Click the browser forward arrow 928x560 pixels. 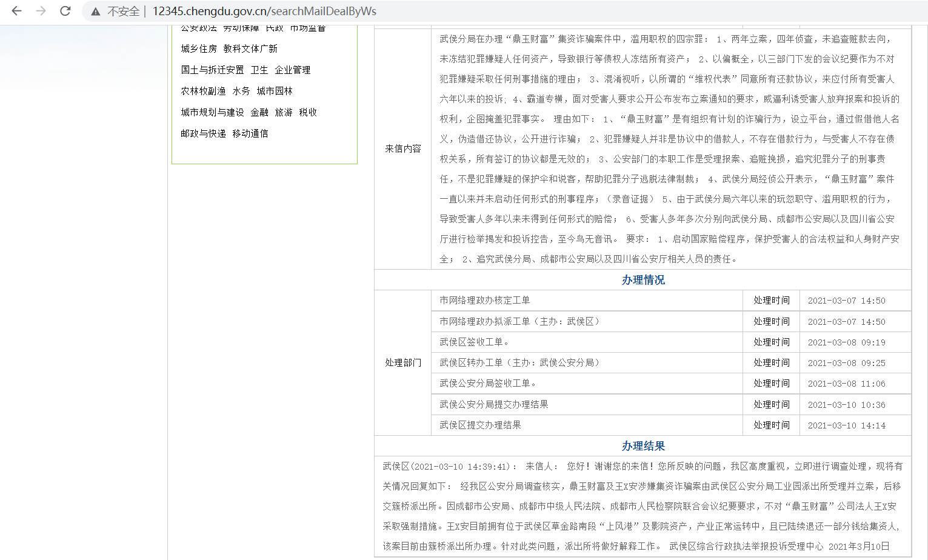[x=41, y=11]
